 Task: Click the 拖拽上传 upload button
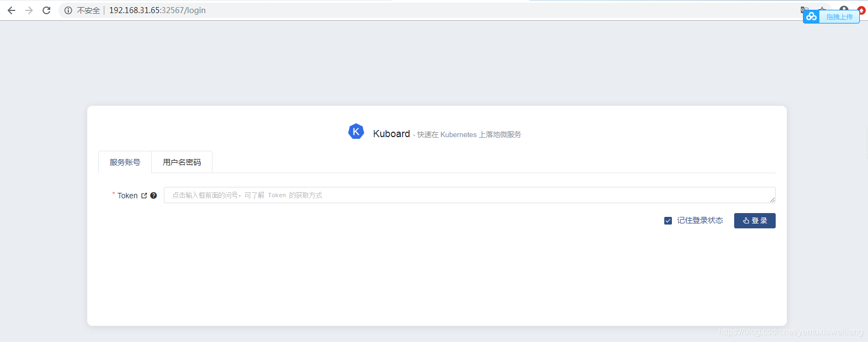coord(840,17)
